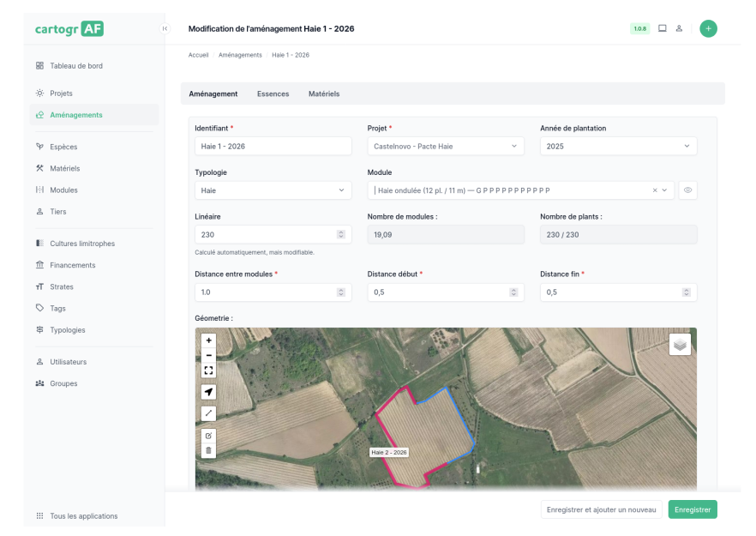Screen dimensions: 756x536
Task: Toggle the display theme monitor icon
Action: [662, 28]
